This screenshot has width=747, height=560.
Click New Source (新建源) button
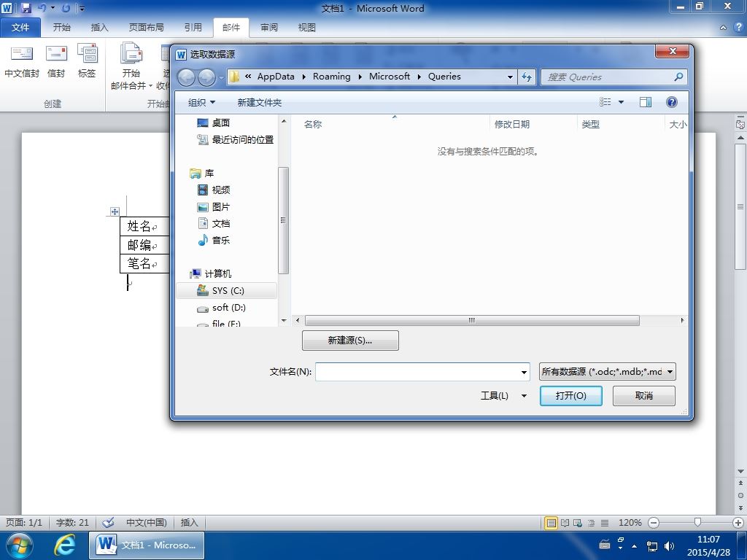350,341
